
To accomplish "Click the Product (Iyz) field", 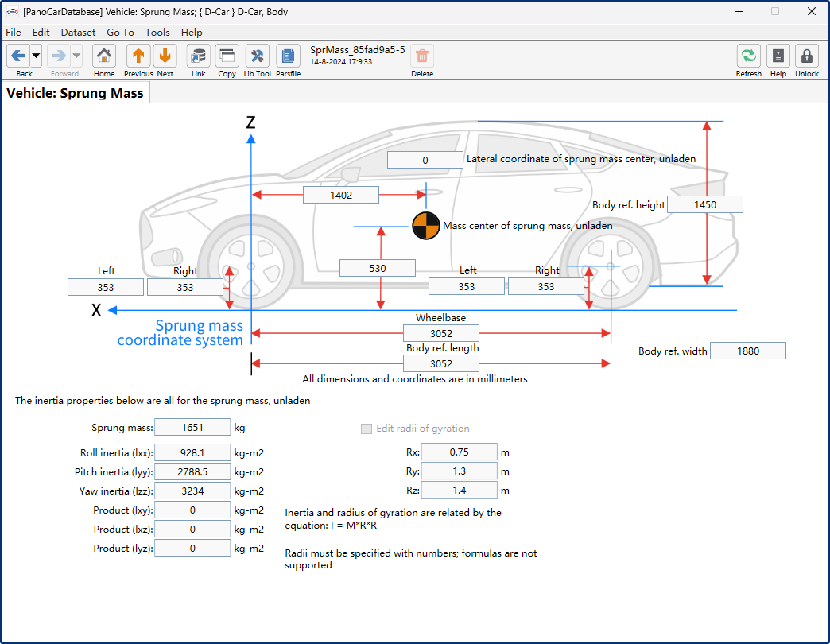I will pos(192,549).
